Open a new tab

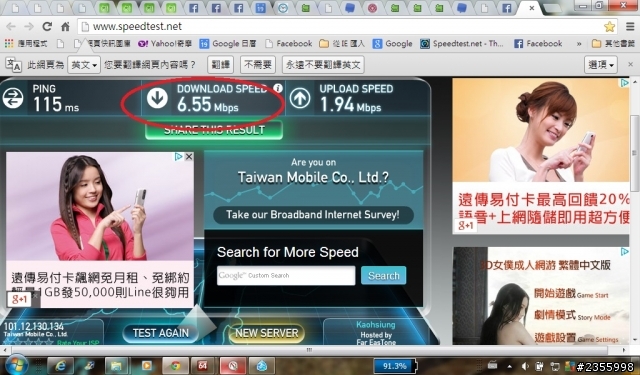click(x=552, y=8)
